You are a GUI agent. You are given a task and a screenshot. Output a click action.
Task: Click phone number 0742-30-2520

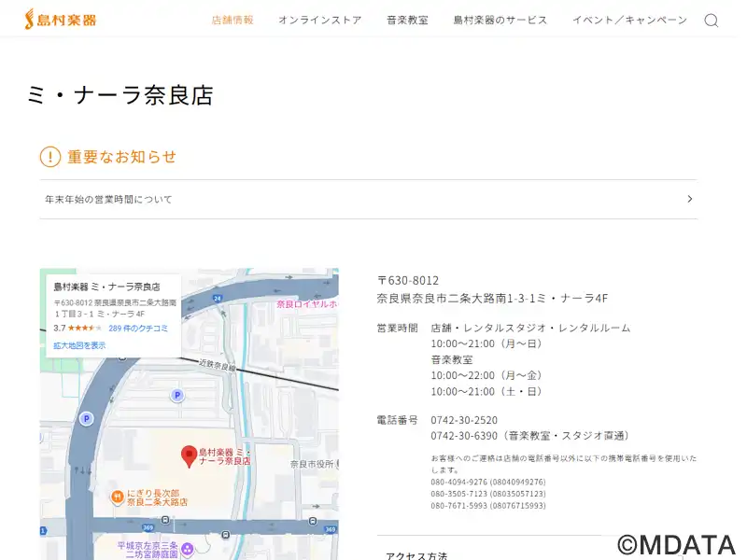pos(464,420)
